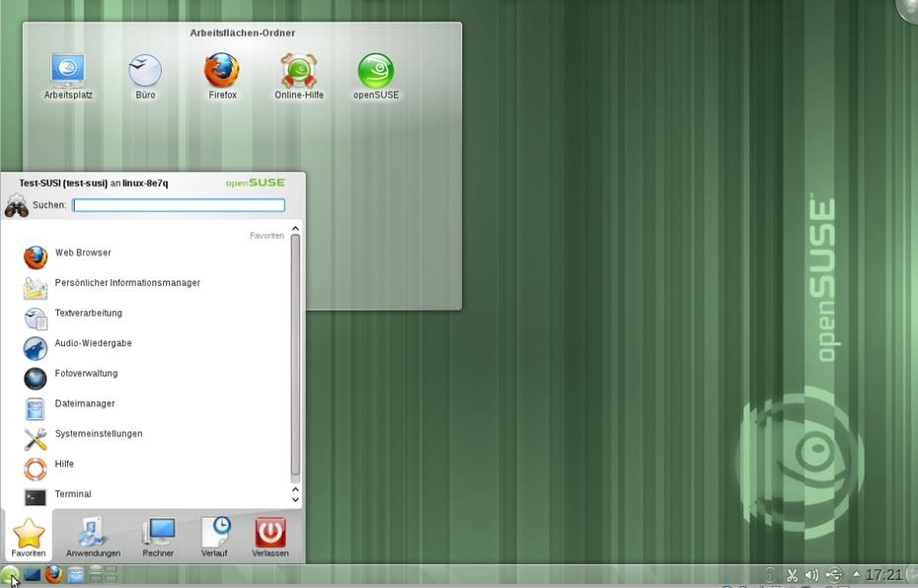
Task: Open Dateimanager from the favorites list
Action: [x=85, y=404]
